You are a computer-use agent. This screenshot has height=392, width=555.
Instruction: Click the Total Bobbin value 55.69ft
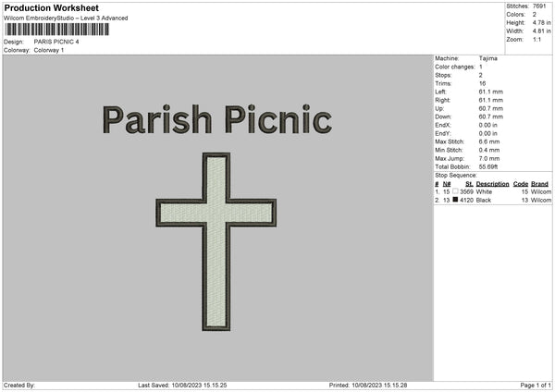(488, 166)
